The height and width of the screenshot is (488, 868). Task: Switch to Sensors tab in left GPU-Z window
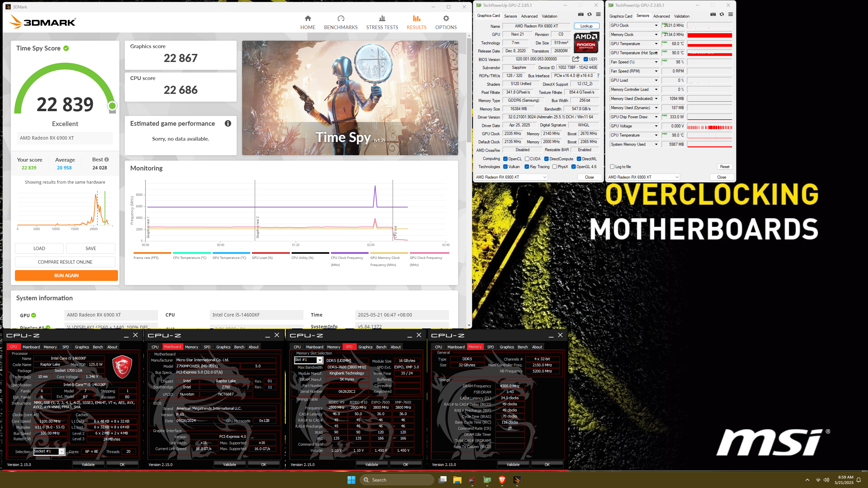click(x=510, y=16)
